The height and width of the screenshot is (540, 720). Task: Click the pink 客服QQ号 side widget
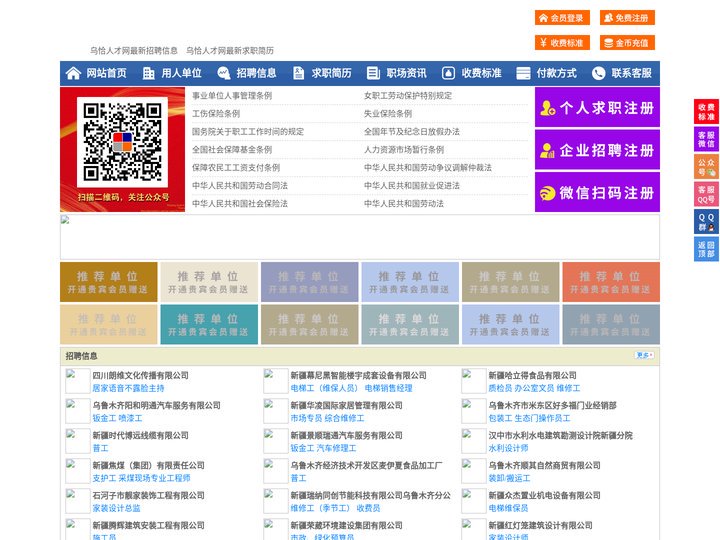[x=706, y=194]
